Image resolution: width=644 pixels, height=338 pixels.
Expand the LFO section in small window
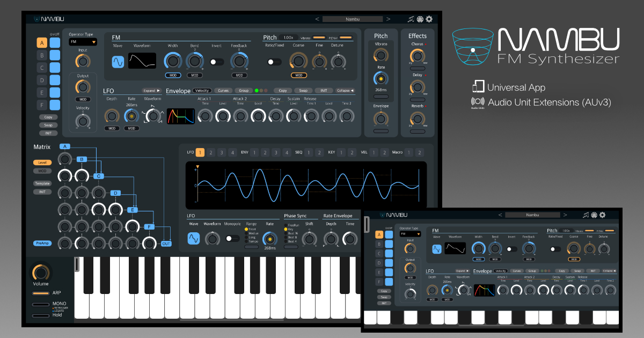[x=463, y=271]
